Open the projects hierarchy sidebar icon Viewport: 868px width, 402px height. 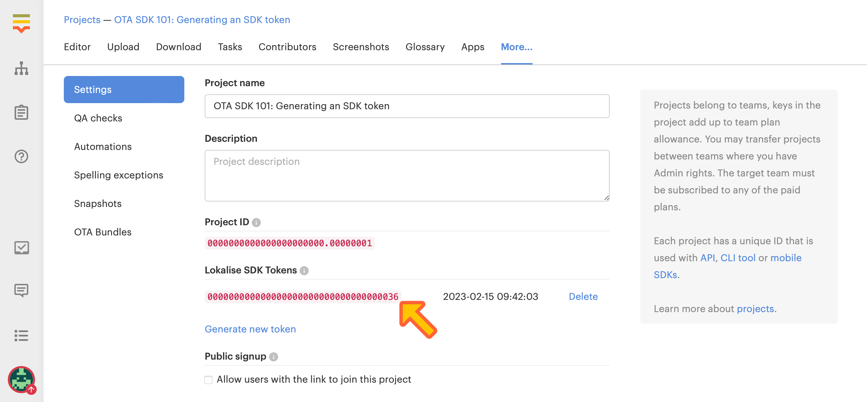(21, 69)
